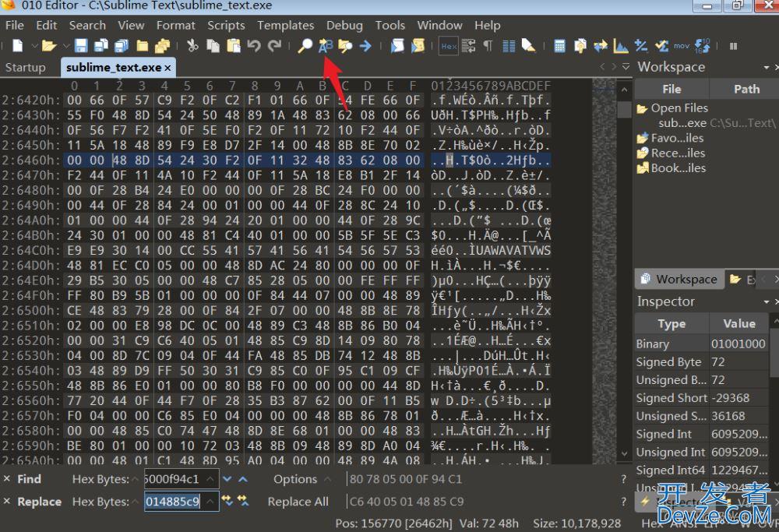Expand the New file dropdown arrow
The image size is (779, 532).
(34, 46)
